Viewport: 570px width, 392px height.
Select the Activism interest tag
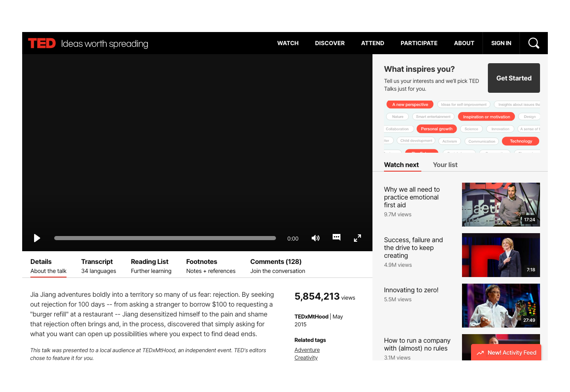(x=449, y=141)
